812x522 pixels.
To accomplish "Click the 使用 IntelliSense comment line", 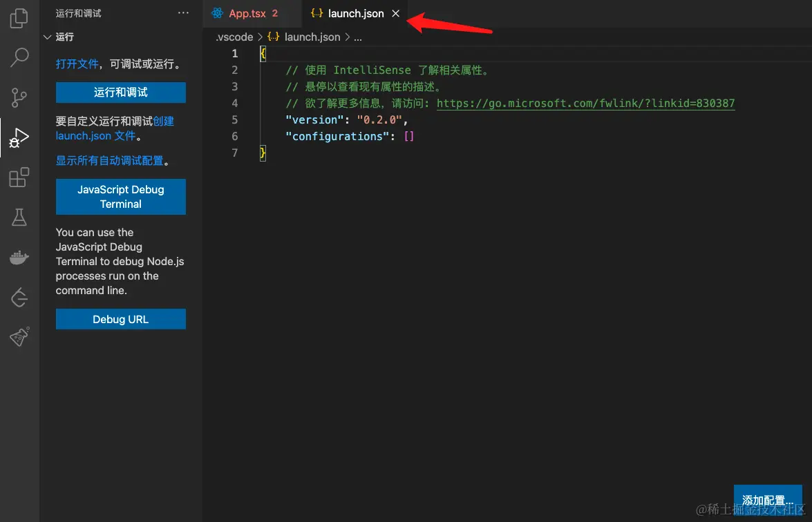I will 388,70.
